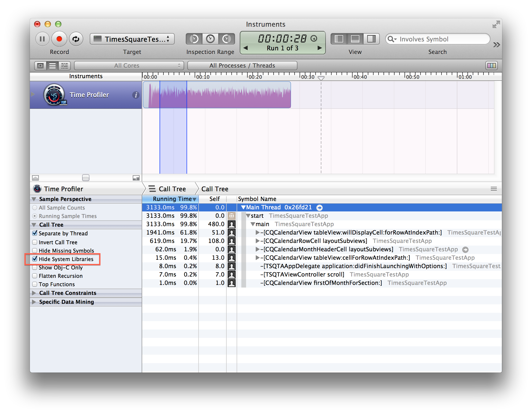Click the focus arrow beside Main Thread
This screenshot has height=414, width=532.
(x=319, y=208)
